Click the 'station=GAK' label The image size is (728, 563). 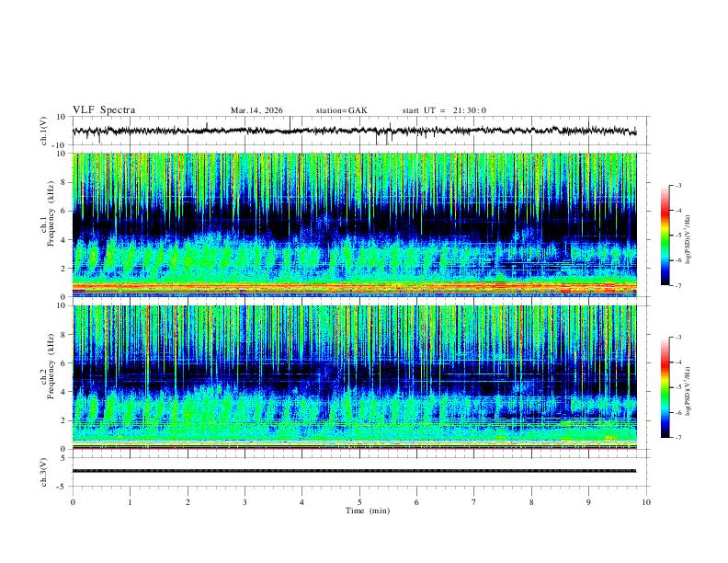[342, 110]
